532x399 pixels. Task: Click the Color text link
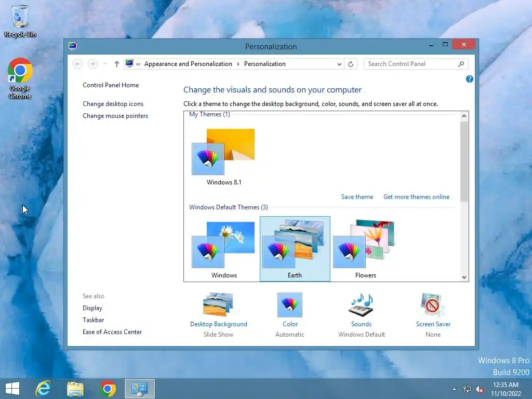pyautogui.click(x=290, y=324)
